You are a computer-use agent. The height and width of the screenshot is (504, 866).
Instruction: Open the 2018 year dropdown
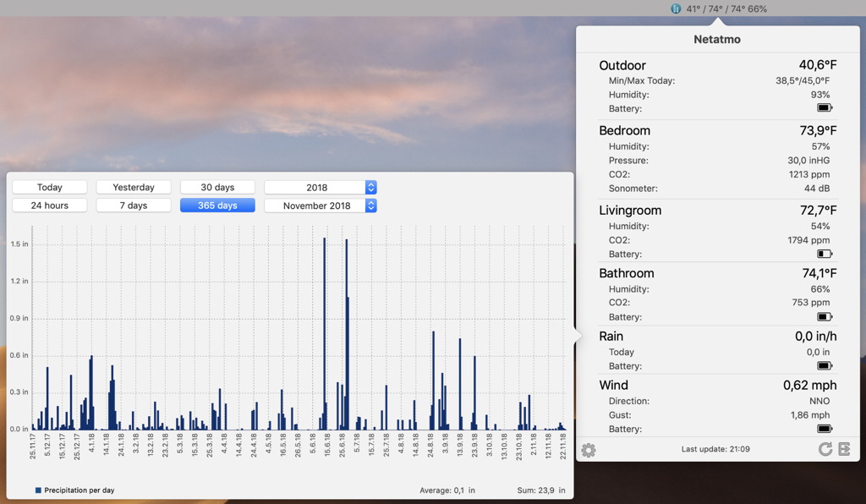click(x=321, y=187)
